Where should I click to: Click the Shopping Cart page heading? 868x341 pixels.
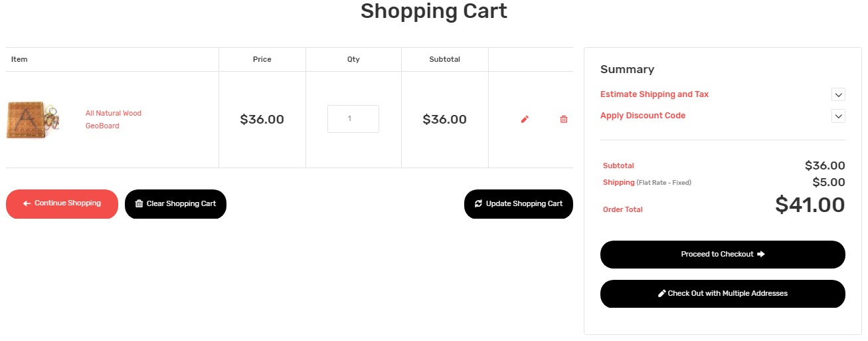click(x=434, y=11)
